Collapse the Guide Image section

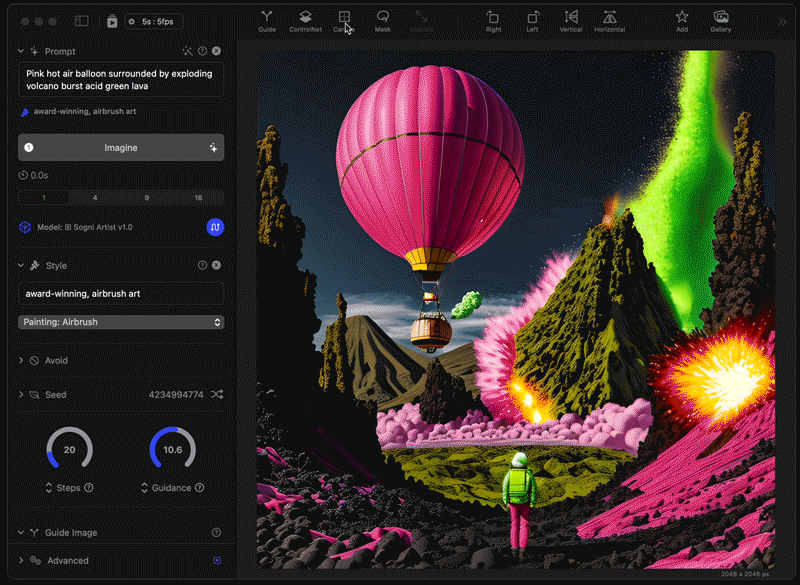22,533
